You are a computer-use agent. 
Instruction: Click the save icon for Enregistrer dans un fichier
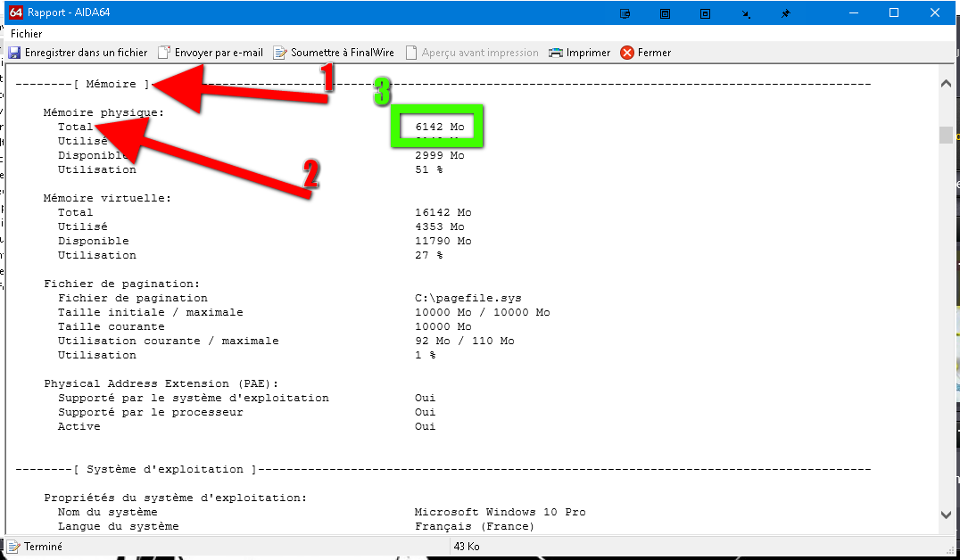(14, 53)
